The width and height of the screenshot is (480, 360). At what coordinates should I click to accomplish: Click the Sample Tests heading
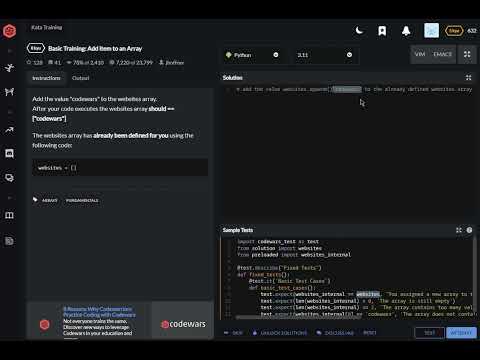click(x=238, y=230)
